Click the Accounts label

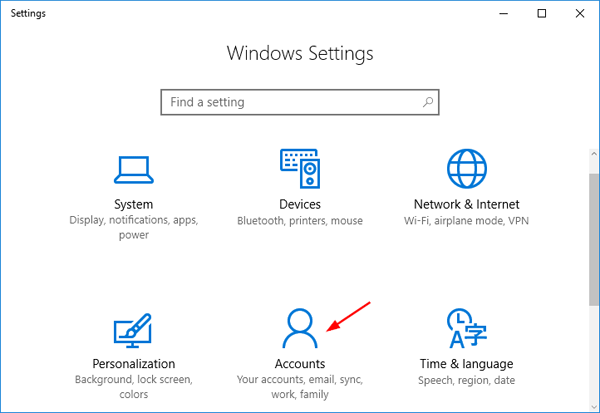tap(300, 364)
